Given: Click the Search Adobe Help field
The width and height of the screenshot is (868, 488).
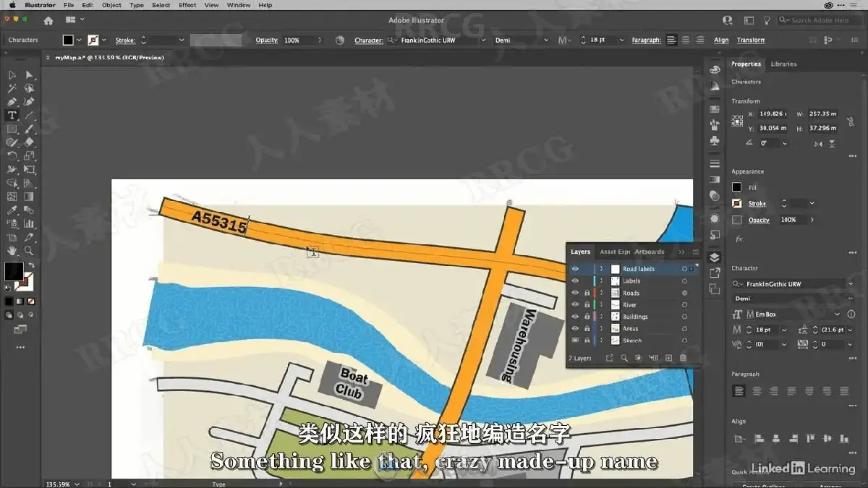Looking at the screenshot, I should tap(820, 20).
